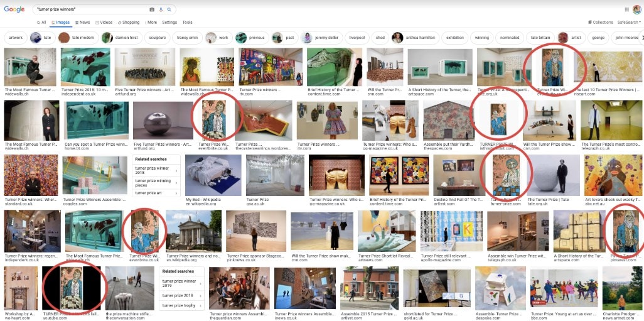Switch to the Videos tab

[104, 23]
